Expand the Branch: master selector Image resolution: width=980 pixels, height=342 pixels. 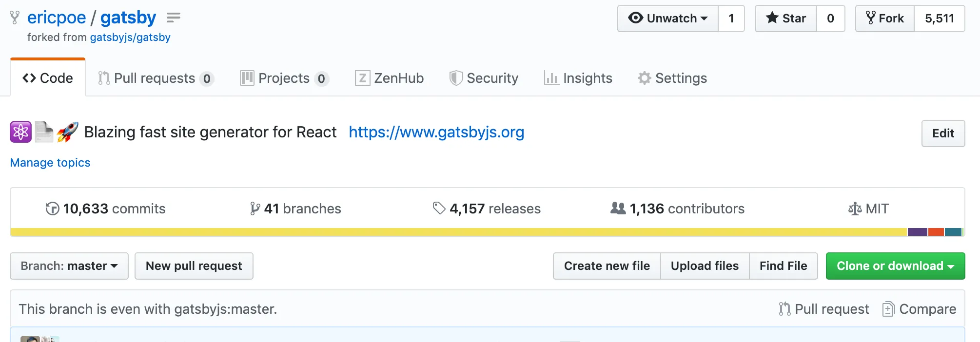coord(69,266)
